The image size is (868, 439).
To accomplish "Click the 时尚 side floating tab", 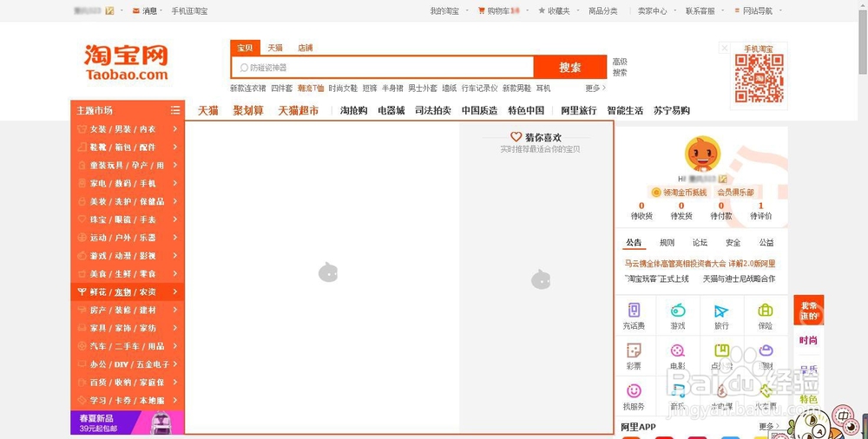I will point(808,340).
